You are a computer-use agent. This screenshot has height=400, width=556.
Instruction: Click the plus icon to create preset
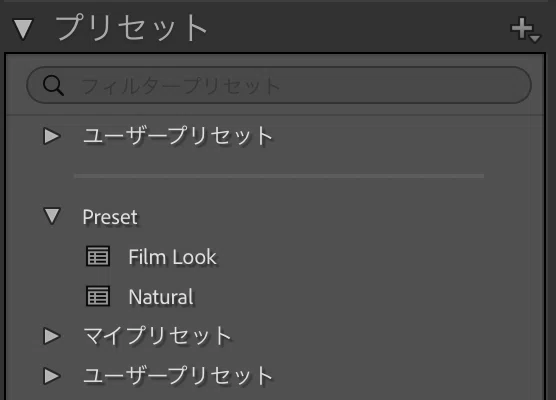(x=521, y=28)
